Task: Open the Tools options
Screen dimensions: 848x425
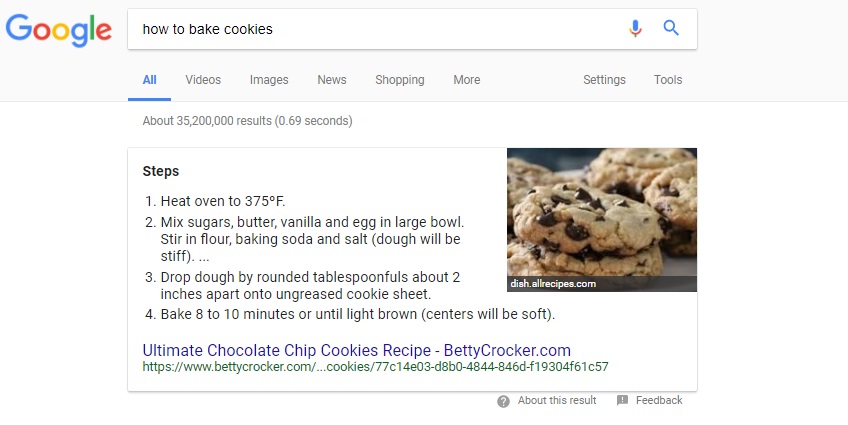Action: (x=668, y=79)
